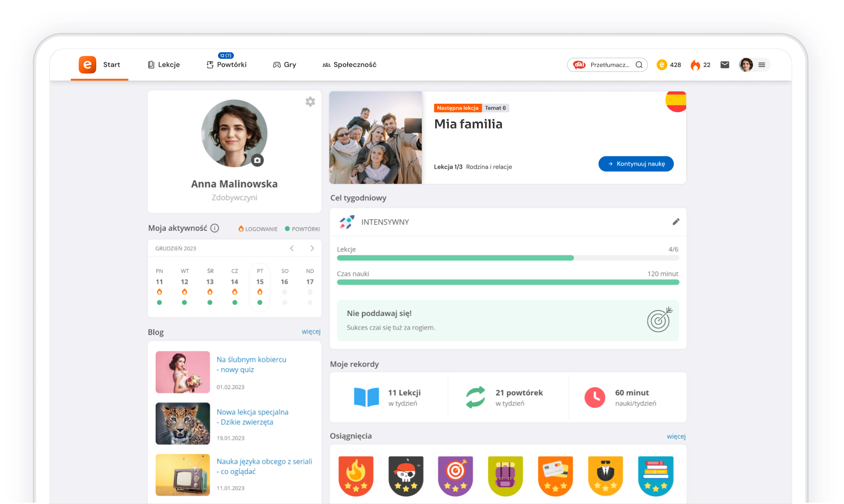Click the large Anna Malinowska profile photo

[x=234, y=133]
